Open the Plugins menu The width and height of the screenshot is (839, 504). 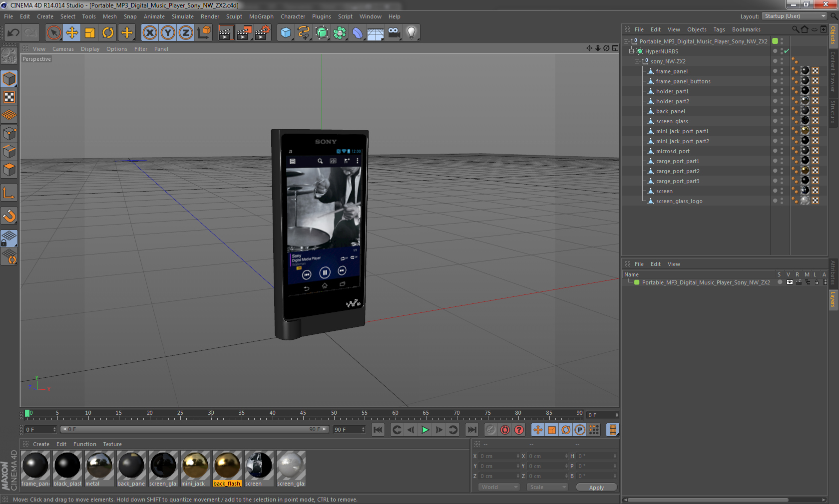point(322,16)
